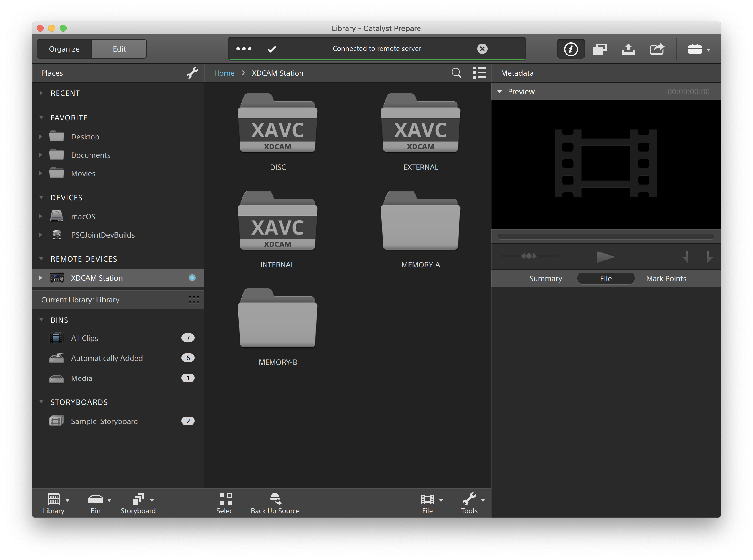Click the Share arrow icon

click(x=657, y=49)
